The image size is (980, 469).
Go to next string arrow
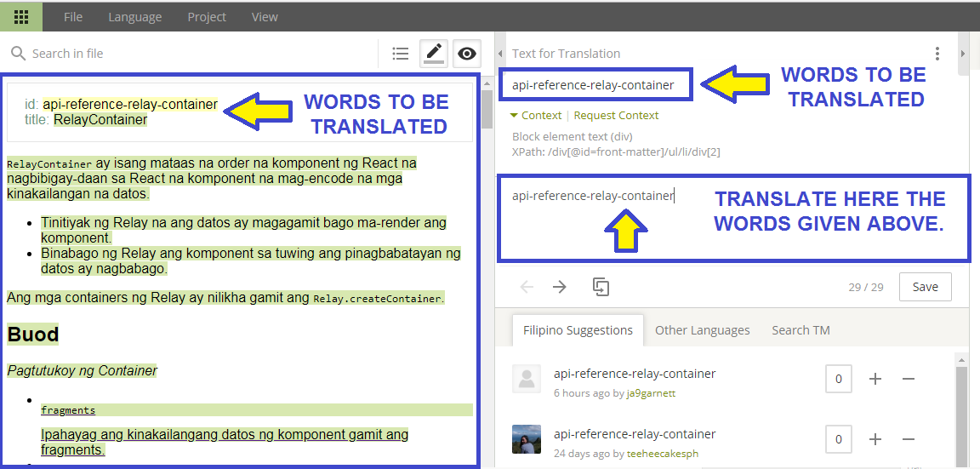(560, 287)
